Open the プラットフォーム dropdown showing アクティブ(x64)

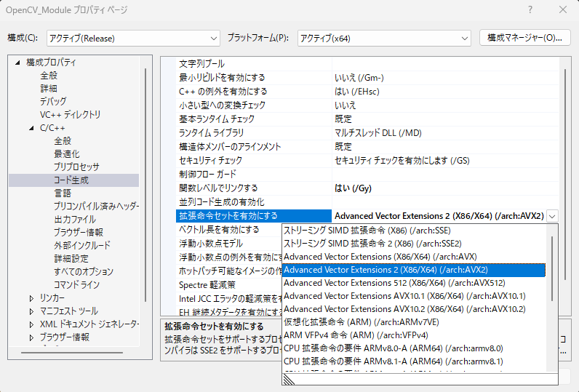(x=383, y=38)
